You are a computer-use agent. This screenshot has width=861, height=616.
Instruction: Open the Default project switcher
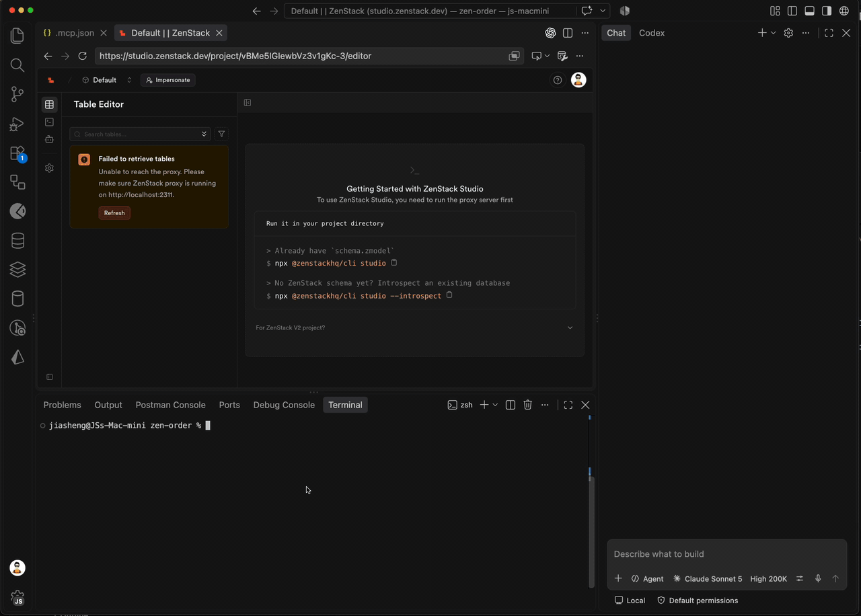(107, 80)
